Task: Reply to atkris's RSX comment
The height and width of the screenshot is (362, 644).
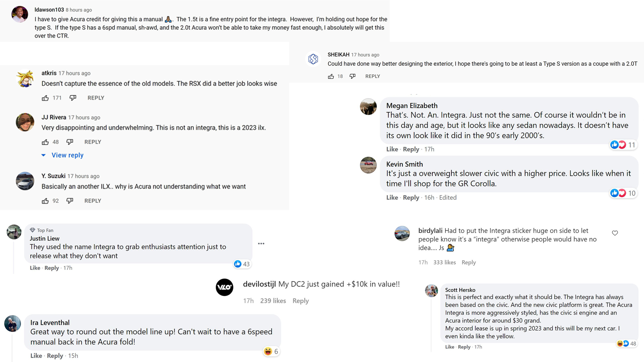Action: [x=96, y=98]
